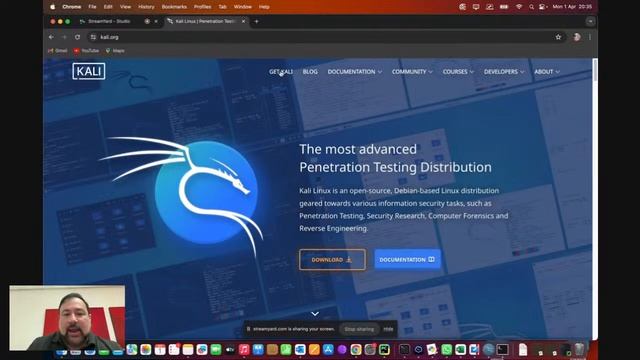Open the tab search dropdown arrow
This screenshot has height=360, width=640.
(x=590, y=21)
